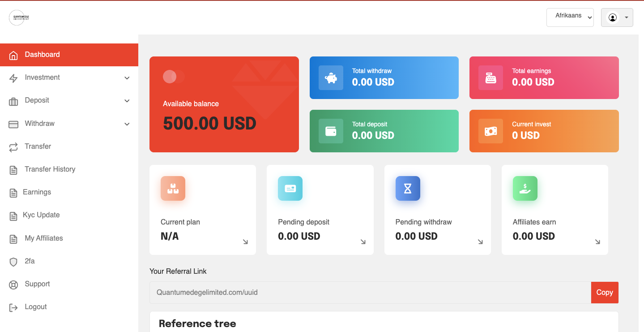The image size is (644, 332).
Task: Open the Afrikaans language dropdown
Action: [570, 17]
